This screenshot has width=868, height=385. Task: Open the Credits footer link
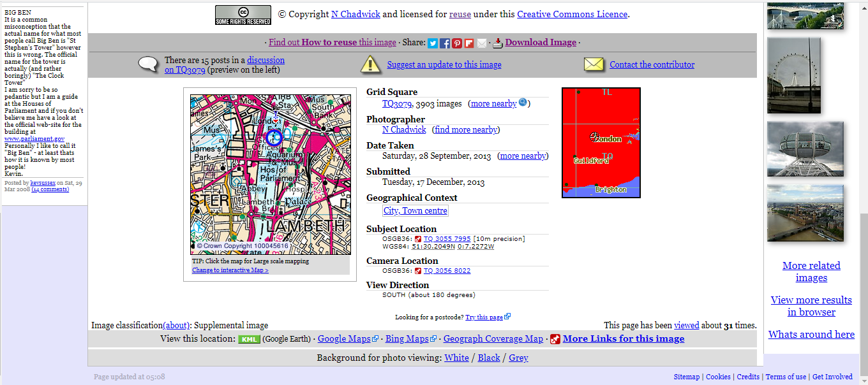748,377
